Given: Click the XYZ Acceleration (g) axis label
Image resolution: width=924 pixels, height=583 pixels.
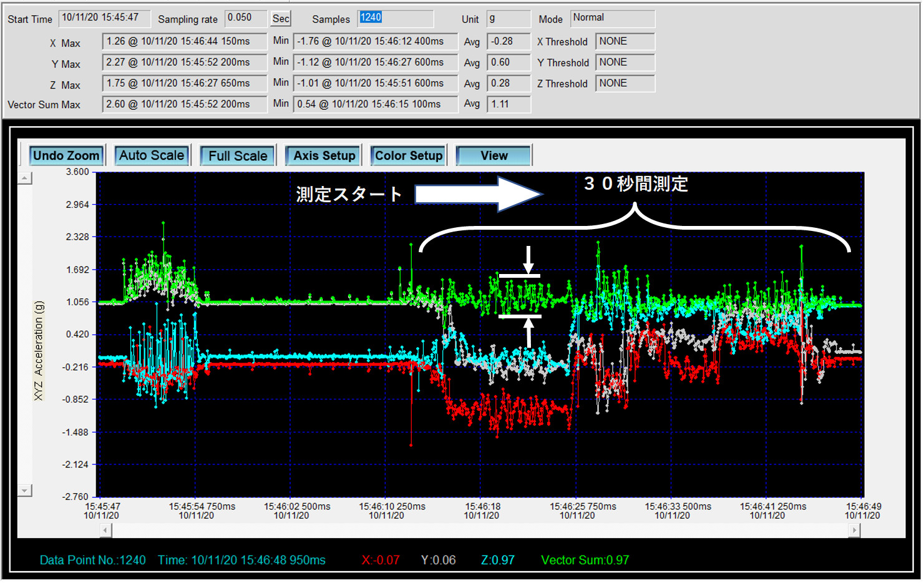Looking at the screenshot, I should 39,351.
